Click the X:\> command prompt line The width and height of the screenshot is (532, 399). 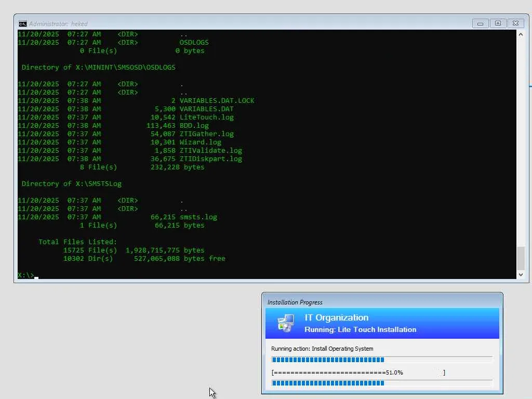(28, 275)
